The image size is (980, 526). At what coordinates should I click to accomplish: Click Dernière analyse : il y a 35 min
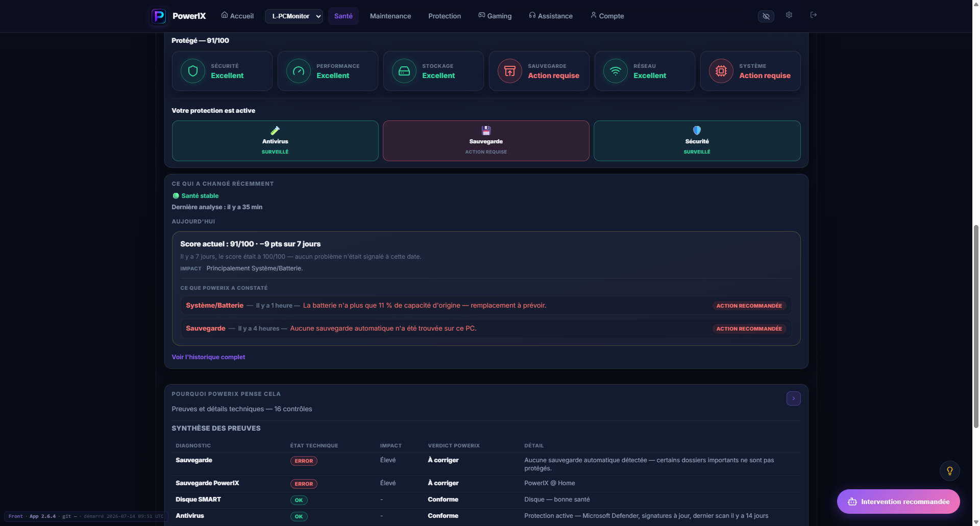(217, 207)
